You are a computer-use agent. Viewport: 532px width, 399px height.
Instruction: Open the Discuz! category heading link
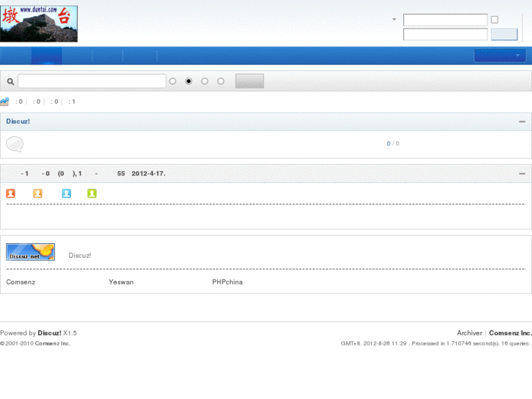coord(18,122)
